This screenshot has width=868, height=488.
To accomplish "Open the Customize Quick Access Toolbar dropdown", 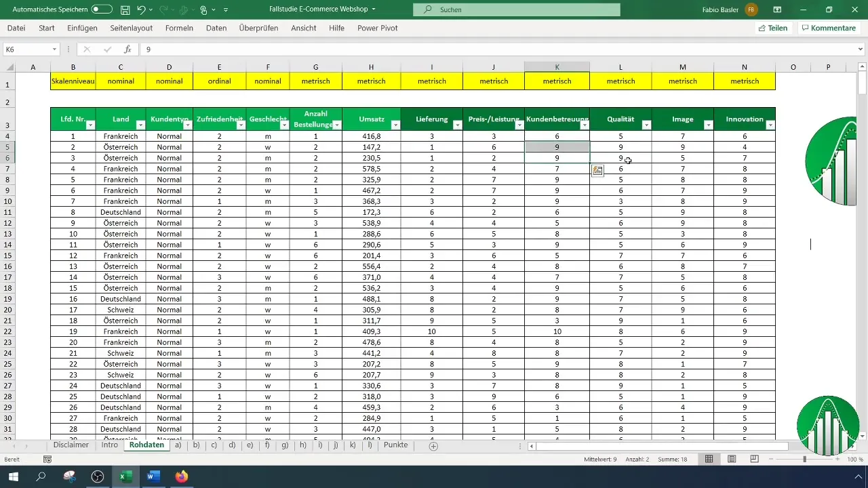I will pos(226,10).
